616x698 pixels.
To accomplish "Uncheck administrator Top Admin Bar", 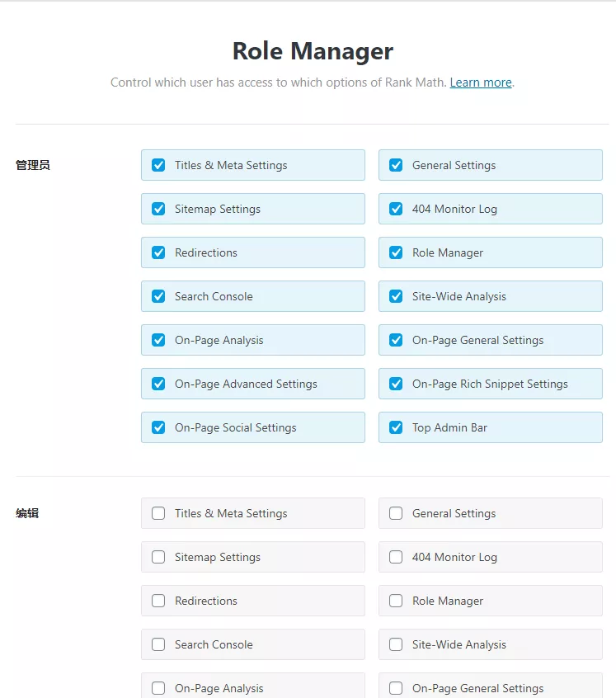I will pos(396,427).
